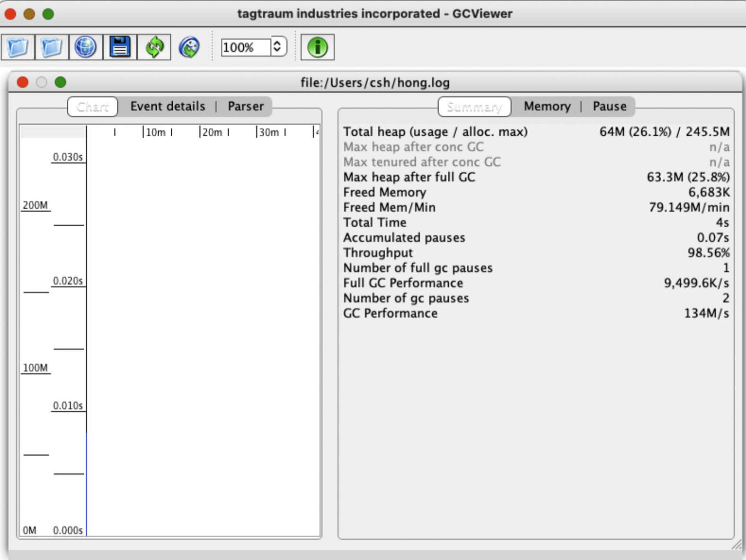The image size is (746, 560).
Task: Click the 'Freed Mem/Min' label
Action: 390,207
